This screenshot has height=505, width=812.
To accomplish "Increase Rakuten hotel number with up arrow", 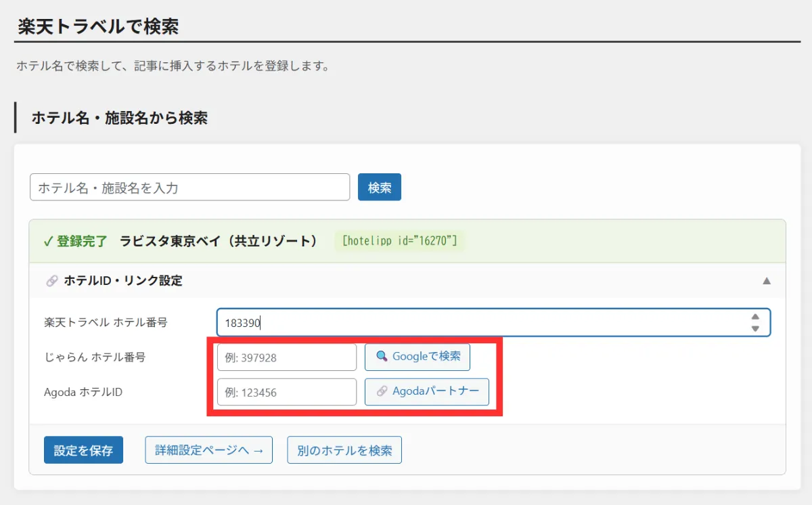I will click(755, 317).
